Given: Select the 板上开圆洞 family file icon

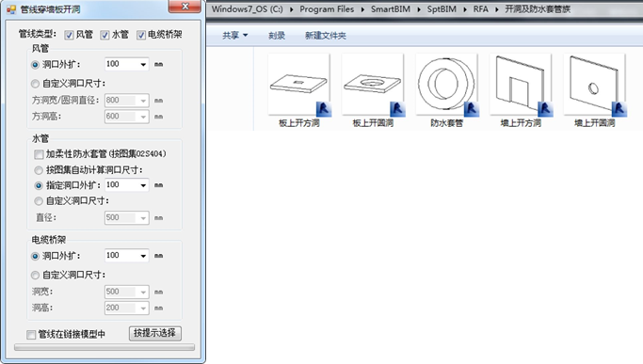Looking at the screenshot, I should pos(373,85).
